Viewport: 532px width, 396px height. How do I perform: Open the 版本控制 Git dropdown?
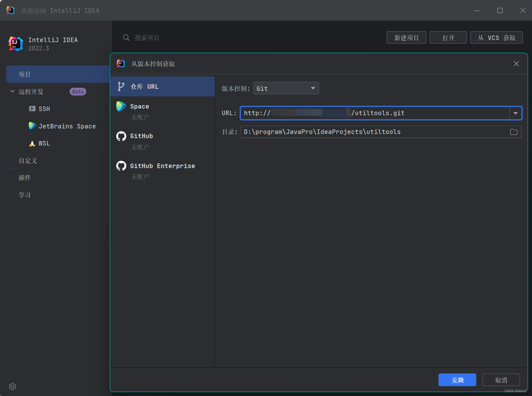[286, 88]
